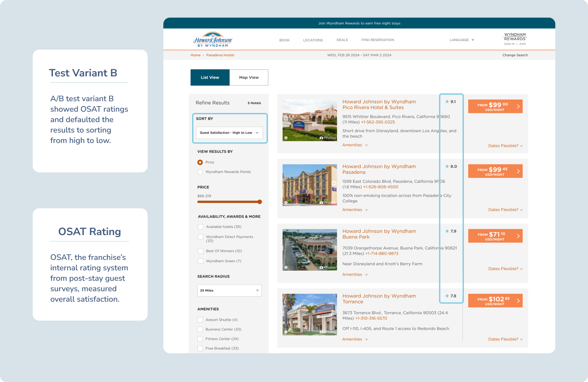Click Sign In under Wyndham Rewards
Viewport: 588px width, 382px height.
(x=509, y=44)
